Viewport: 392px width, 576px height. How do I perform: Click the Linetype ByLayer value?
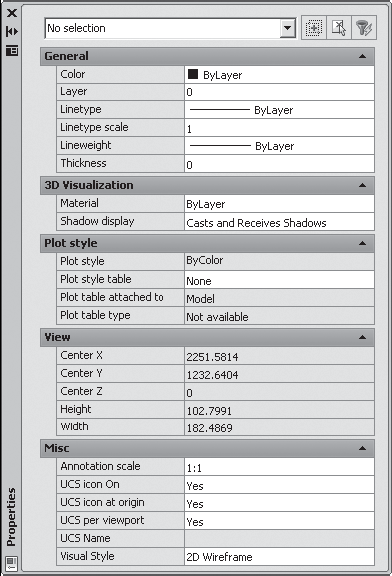pos(279,110)
